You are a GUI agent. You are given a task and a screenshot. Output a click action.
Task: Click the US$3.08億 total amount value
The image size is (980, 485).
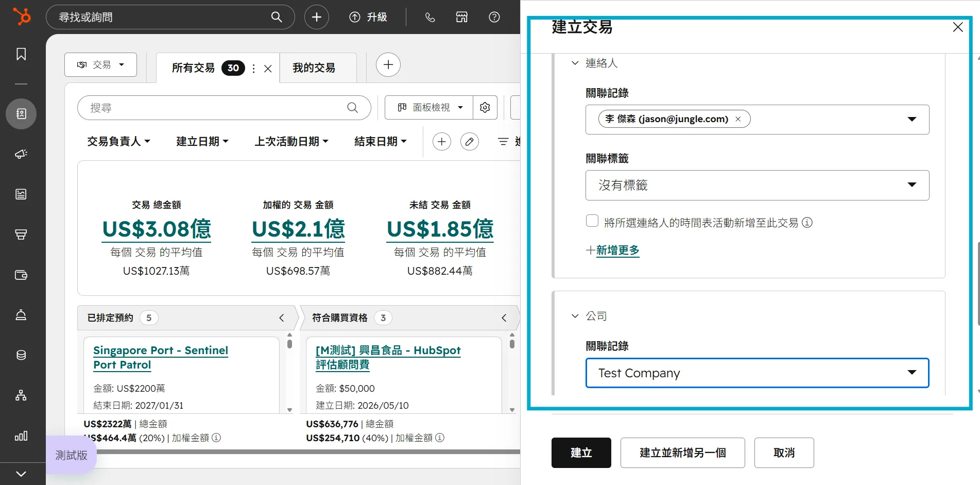click(x=157, y=229)
